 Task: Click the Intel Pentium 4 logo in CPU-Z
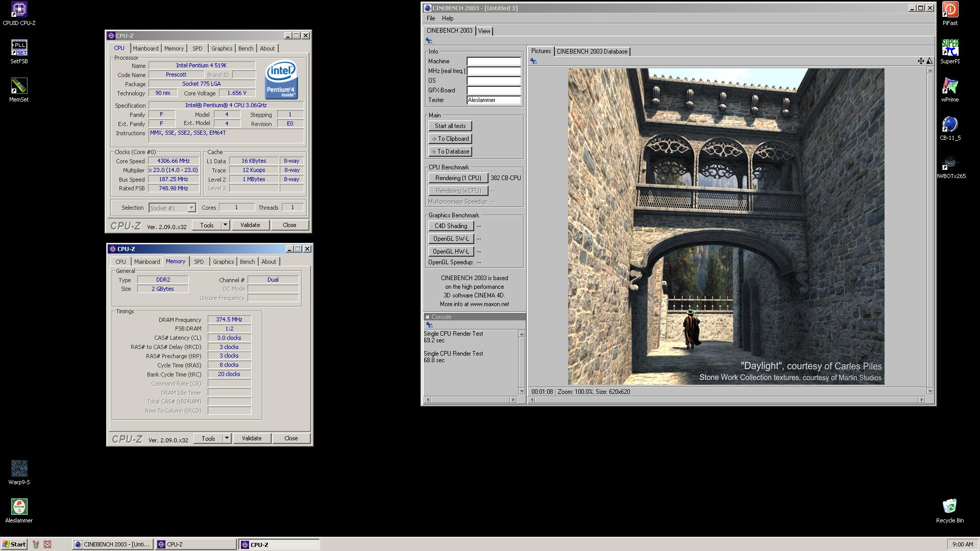[281, 80]
